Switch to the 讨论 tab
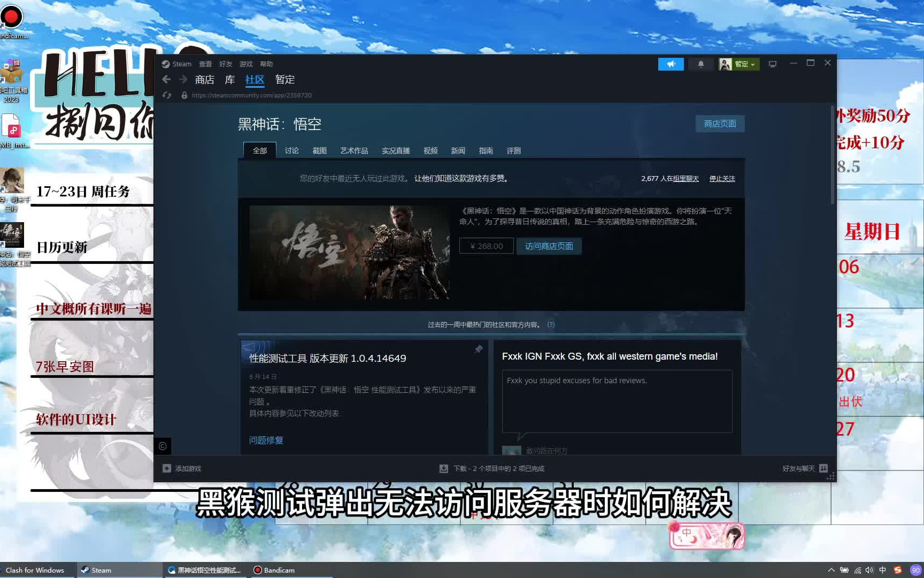Image resolution: width=924 pixels, height=578 pixels. click(x=292, y=150)
